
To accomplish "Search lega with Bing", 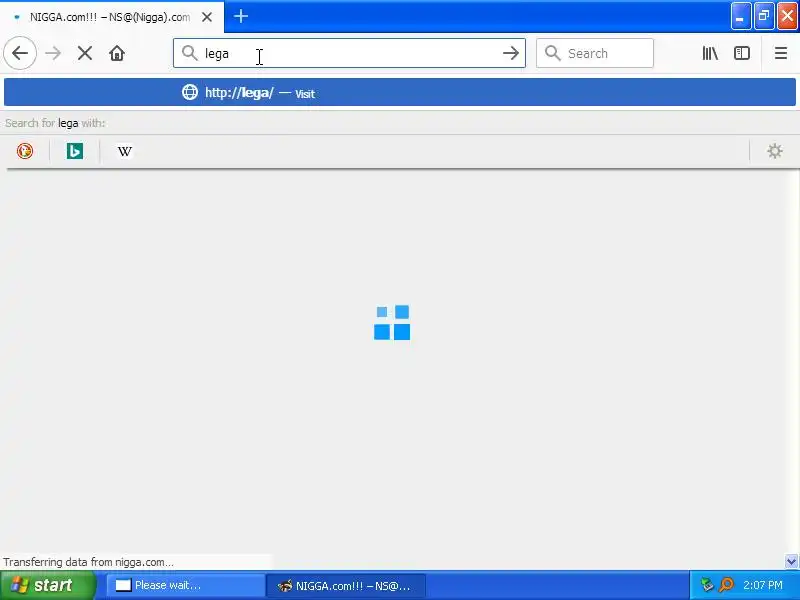I will coord(75,151).
